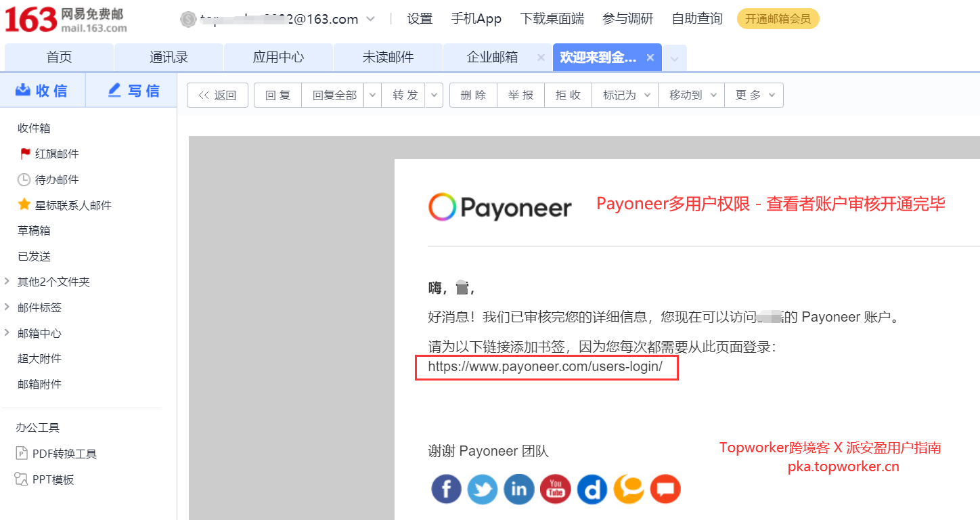The height and width of the screenshot is (520, 980).
Task: Click the 返回 back button
Action: [217, 95]
